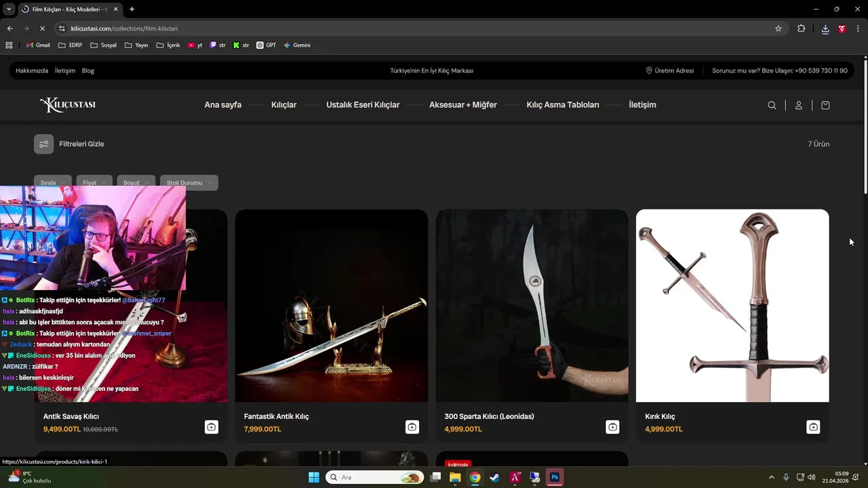Open the yt YouTube bookmark
The width and height of the screenshot is (868, 488).
click(195, 45)
